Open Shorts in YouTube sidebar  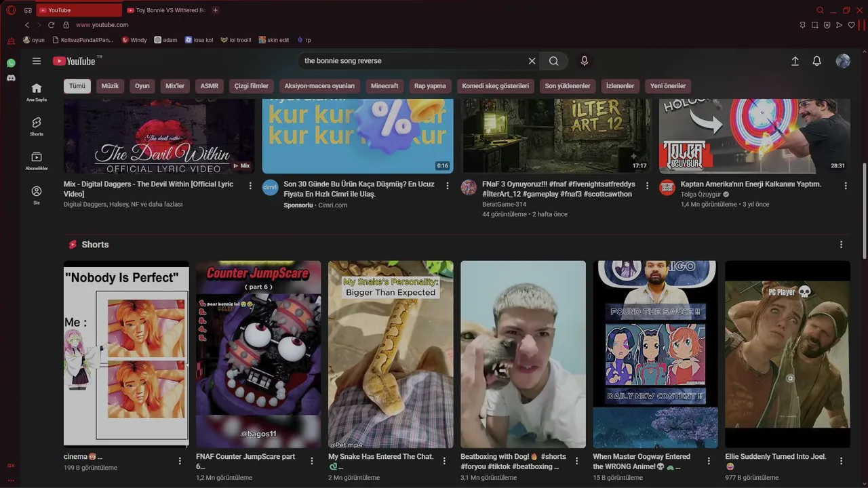coord(37,126)
